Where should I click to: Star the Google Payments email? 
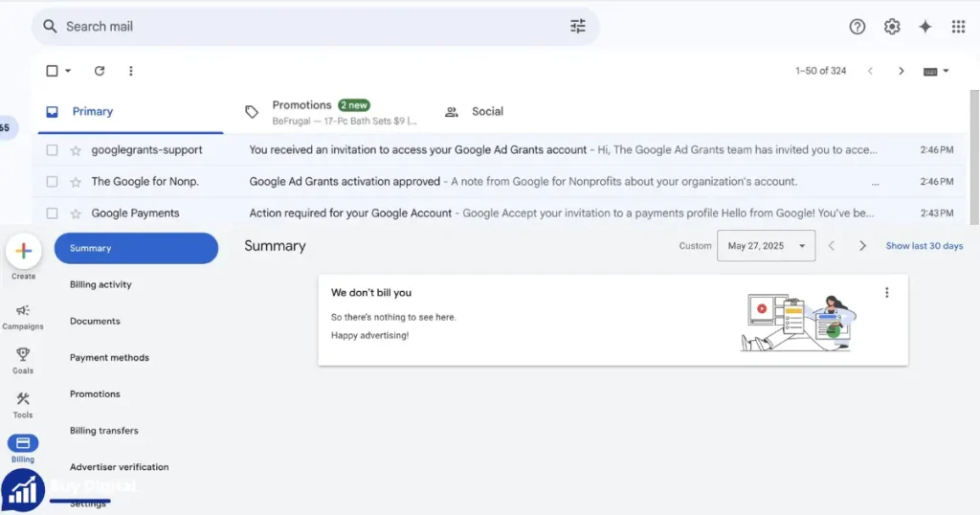coord(76,213)
